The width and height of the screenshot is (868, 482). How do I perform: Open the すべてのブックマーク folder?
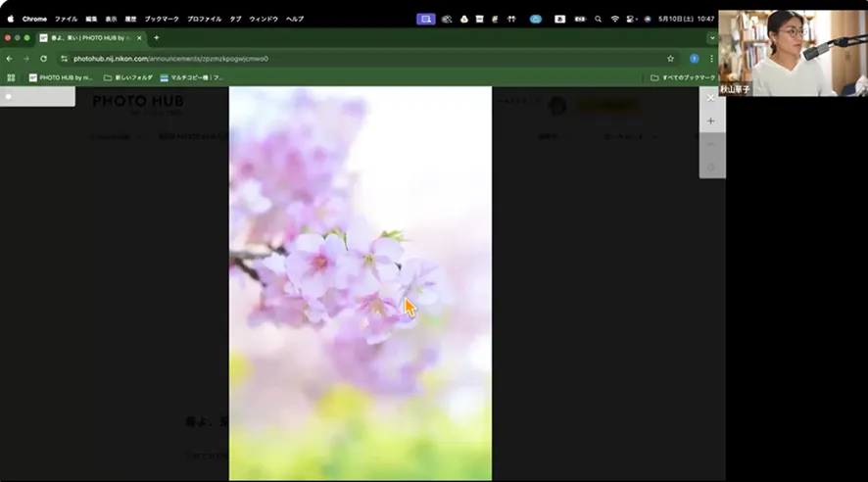click(683, 77)
